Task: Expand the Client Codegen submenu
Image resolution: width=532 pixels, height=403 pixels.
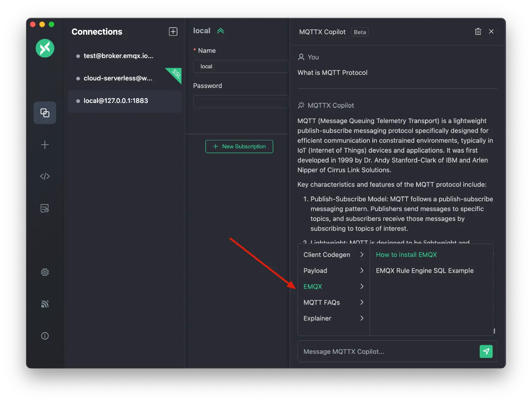Action: (x=327, y=254)
